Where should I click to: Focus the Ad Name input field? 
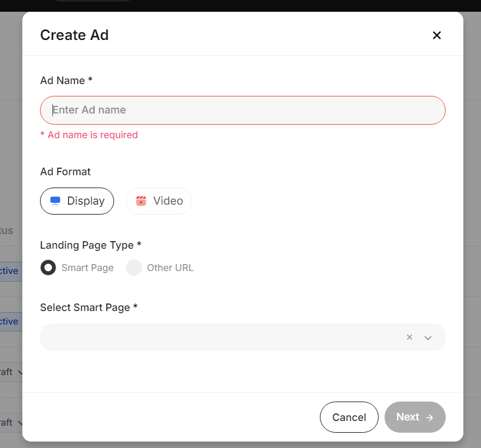(243, 110)
